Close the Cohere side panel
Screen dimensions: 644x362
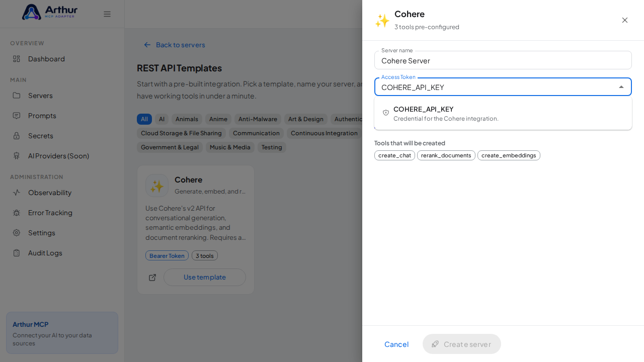pyautogui.click(x=625, y=20)
